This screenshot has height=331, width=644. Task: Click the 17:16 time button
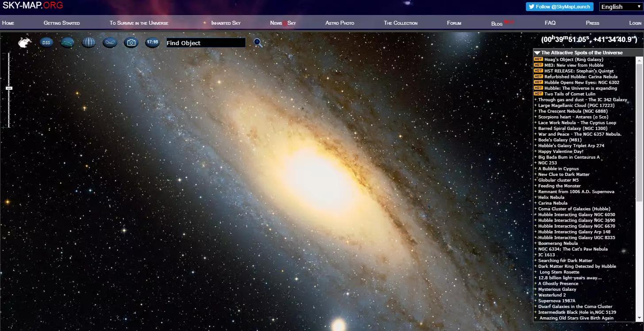[152, 42]
